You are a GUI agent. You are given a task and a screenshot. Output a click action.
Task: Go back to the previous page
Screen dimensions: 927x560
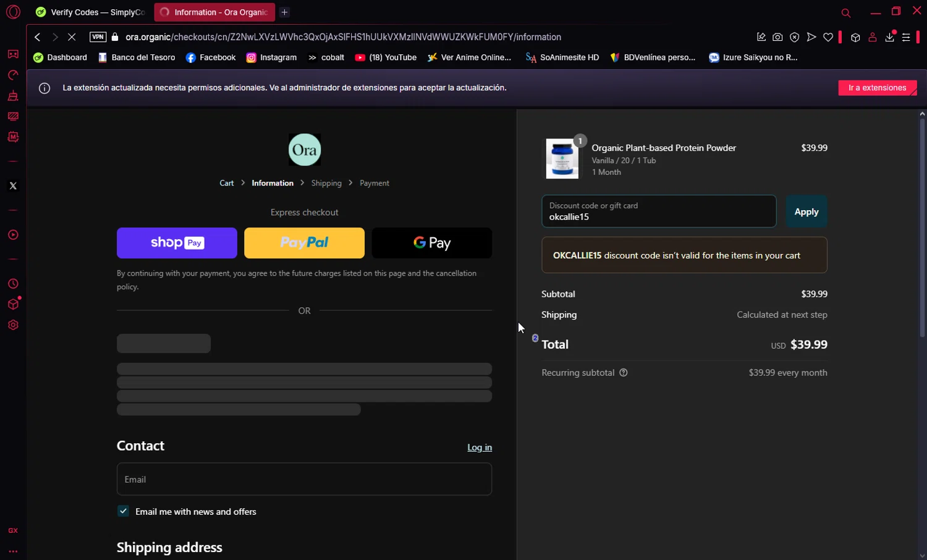point(38,37)
